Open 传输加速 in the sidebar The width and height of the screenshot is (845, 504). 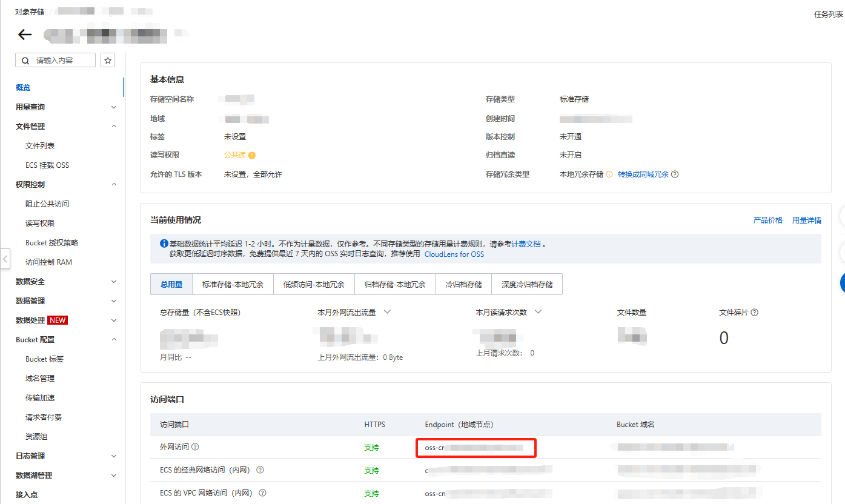pos(40,398)
